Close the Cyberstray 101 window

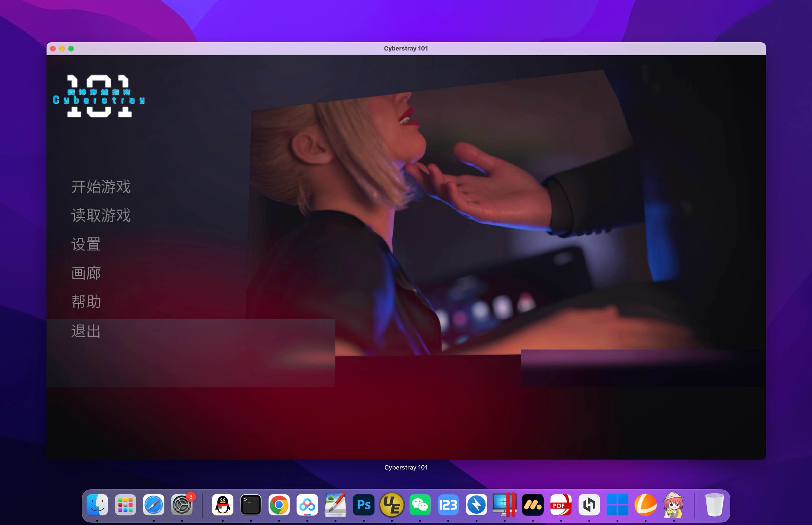tap(53, 49)
